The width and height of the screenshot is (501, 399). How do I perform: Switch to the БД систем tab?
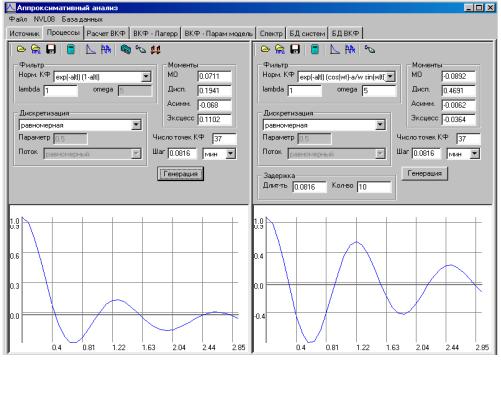pos(307,34)
